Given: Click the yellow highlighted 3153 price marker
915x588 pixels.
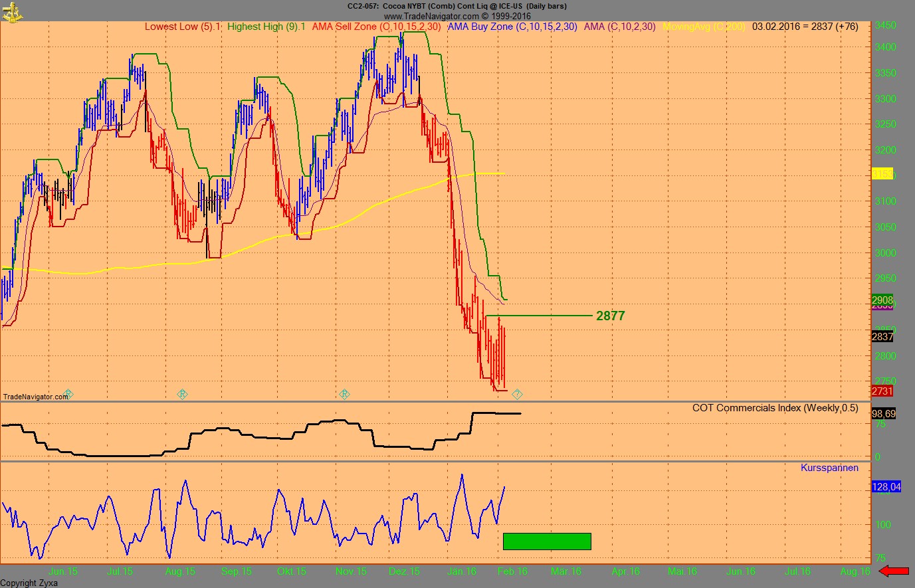Looking at the screenshot, I should 881,174.
